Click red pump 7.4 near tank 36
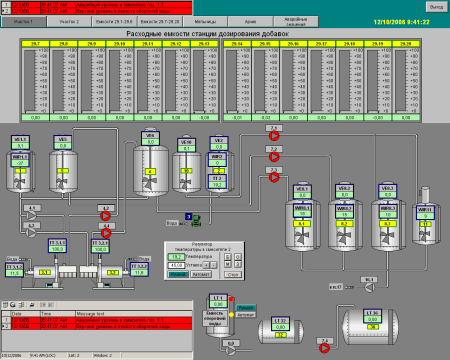This screenshot has width=450, height=360. tap(324, 348)
